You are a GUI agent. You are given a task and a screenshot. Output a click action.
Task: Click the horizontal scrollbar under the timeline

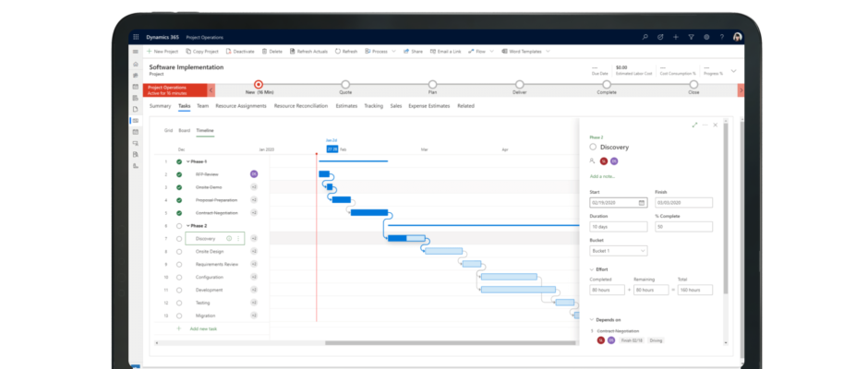[452, 343]
